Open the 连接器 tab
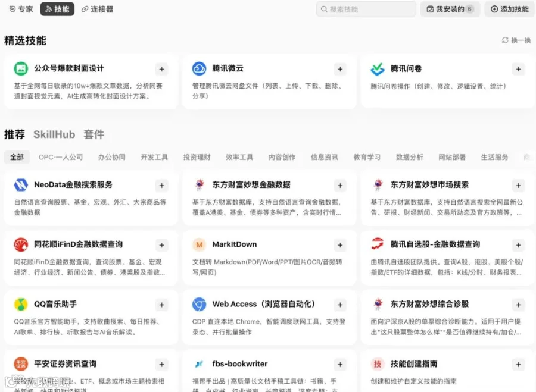This screenshot has height=392, width=536. click(98, 9)
